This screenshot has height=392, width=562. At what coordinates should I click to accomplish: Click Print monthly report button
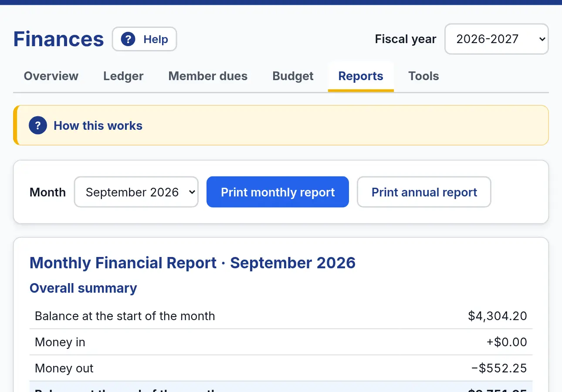pyautogui.click(x=278, y=192)
